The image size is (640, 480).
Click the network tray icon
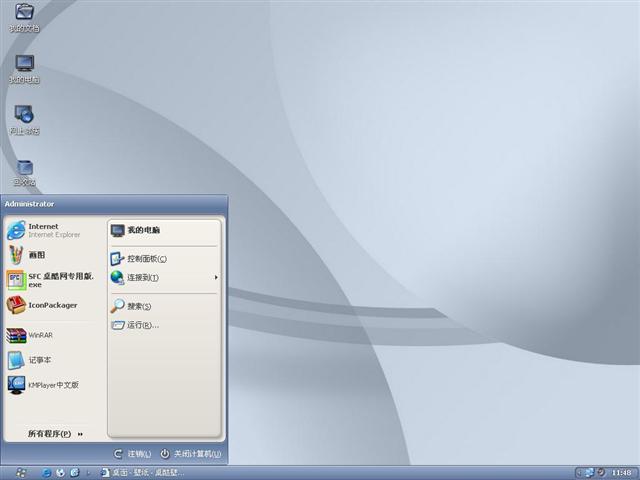pos(589,473)
